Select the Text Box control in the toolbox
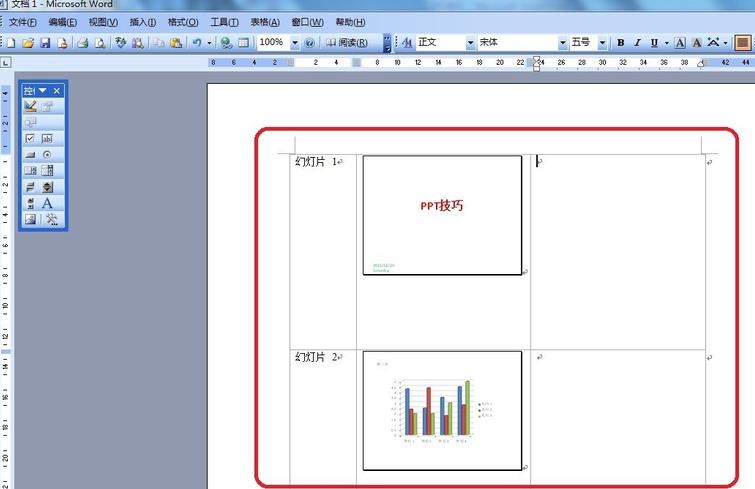 (x=47, y=139)
